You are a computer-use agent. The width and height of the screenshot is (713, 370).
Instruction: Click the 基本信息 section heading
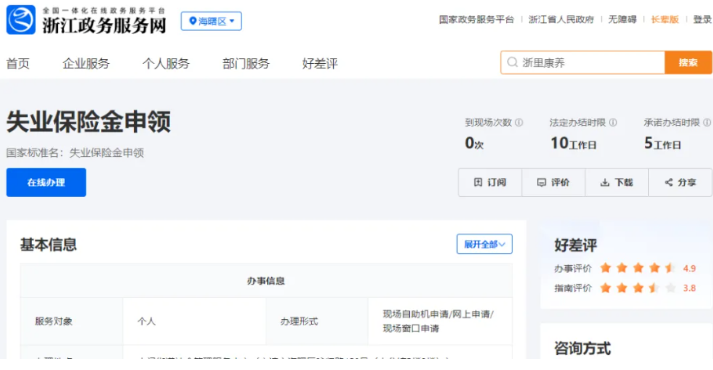point(49,245)
